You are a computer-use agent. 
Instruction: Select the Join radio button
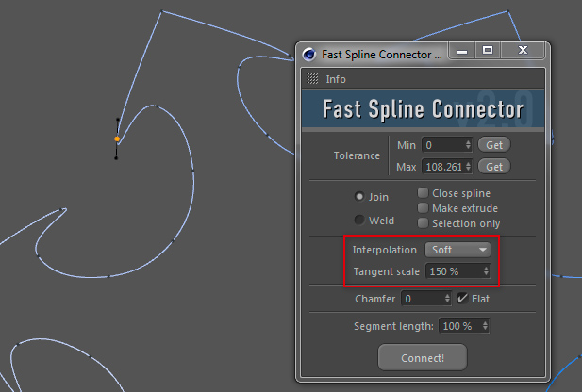(x=359, y=196)
